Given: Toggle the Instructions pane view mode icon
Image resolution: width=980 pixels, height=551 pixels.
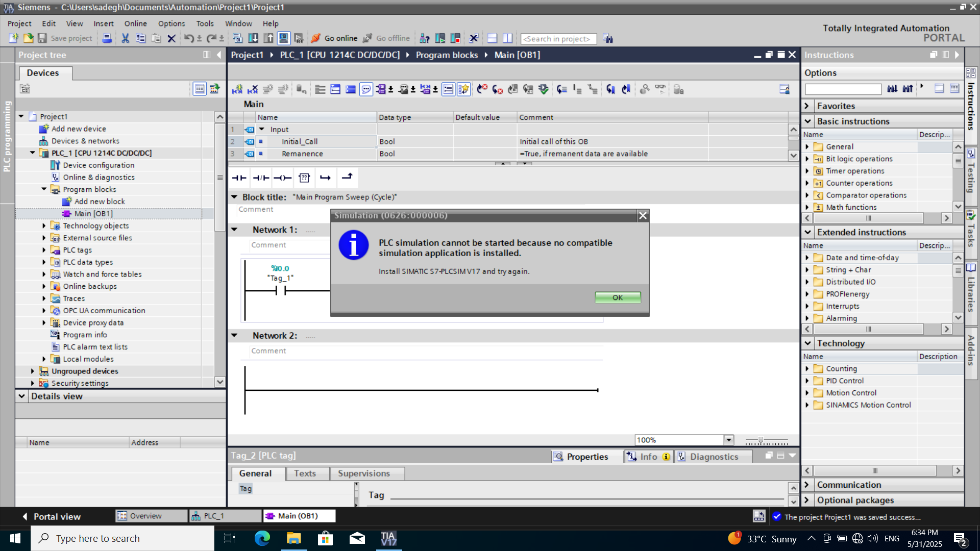Looking at the screenshot, I should pos(939,88).
